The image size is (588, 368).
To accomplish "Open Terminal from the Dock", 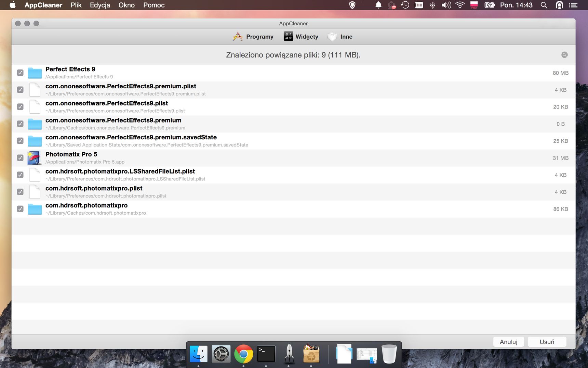I will 266,354.
